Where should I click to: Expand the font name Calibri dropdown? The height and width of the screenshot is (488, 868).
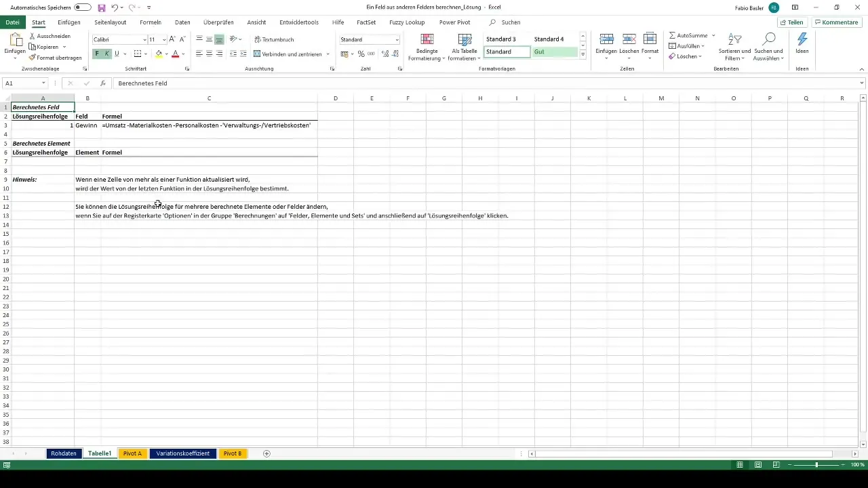pos(144,40)
